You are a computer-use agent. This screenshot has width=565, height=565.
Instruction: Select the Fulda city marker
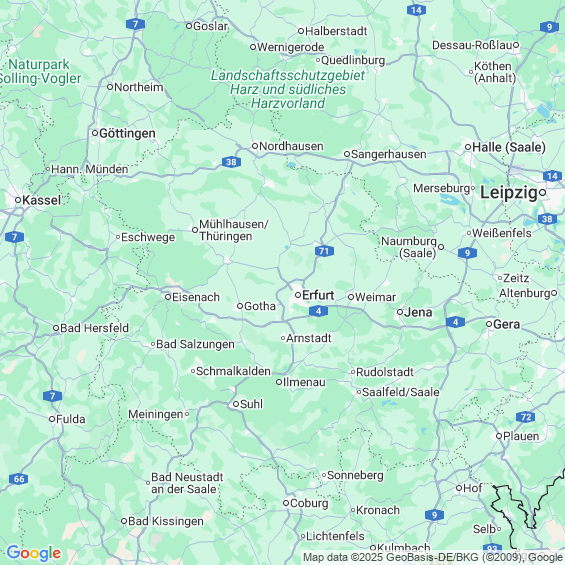pos(52,419)
